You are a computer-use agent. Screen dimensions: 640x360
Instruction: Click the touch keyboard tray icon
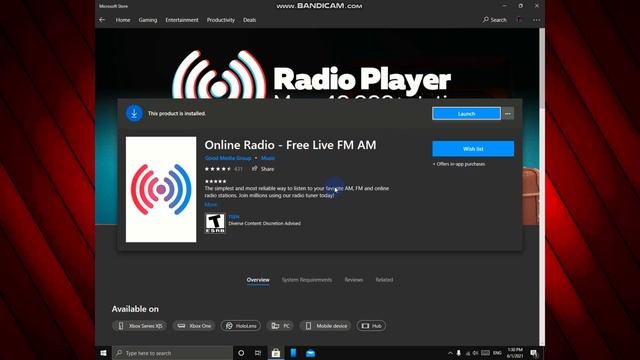[x=485, y=353]
